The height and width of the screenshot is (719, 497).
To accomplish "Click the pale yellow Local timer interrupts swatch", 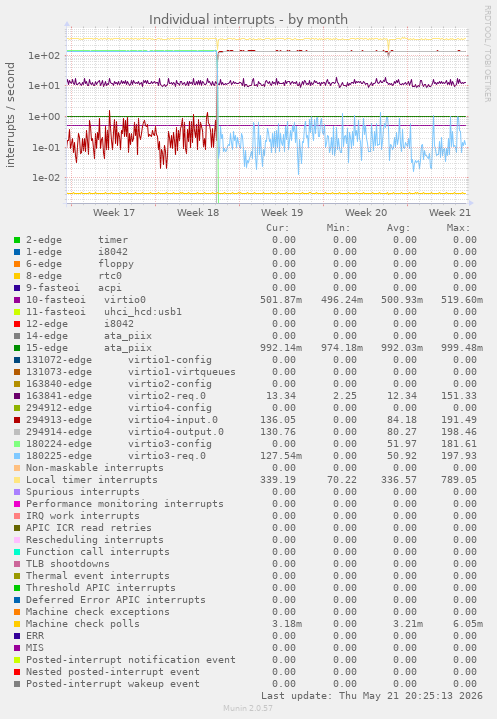I will coord(17,480).
